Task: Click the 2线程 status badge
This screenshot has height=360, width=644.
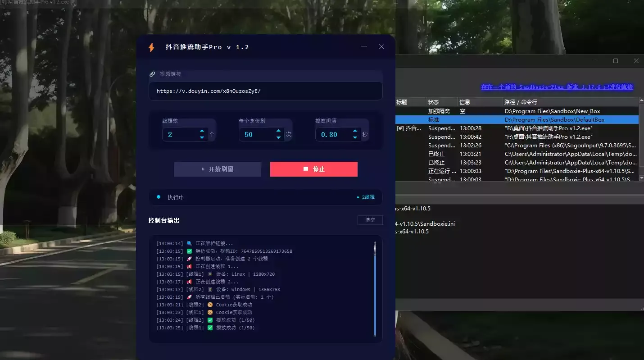Action: click(365, 197)
